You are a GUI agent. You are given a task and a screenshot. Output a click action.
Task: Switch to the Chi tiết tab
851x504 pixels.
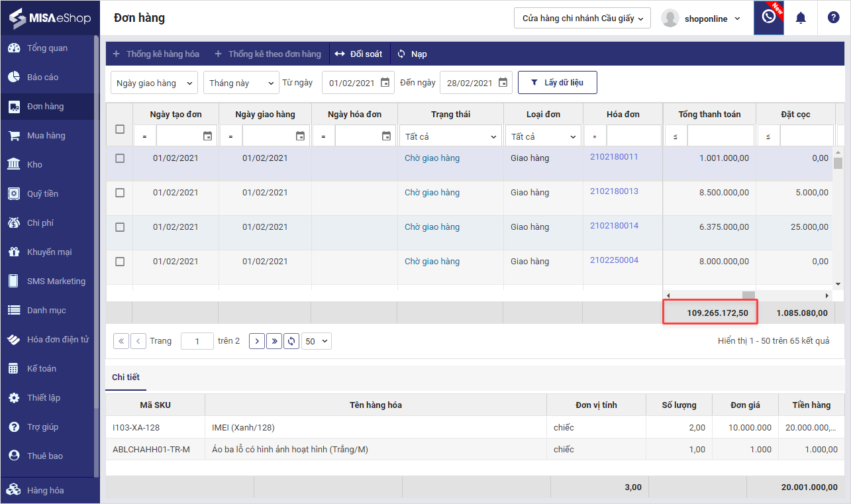point(126,378)
